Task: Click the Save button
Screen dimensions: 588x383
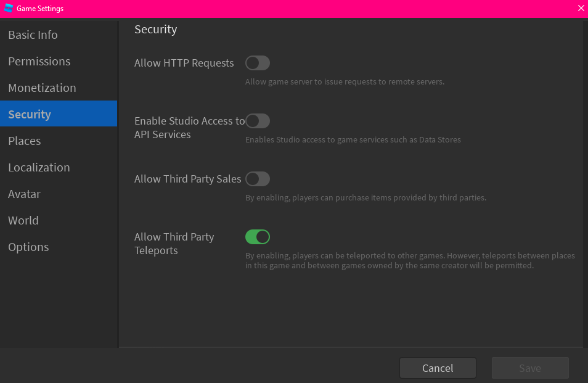Action: [x=530, y=368]
